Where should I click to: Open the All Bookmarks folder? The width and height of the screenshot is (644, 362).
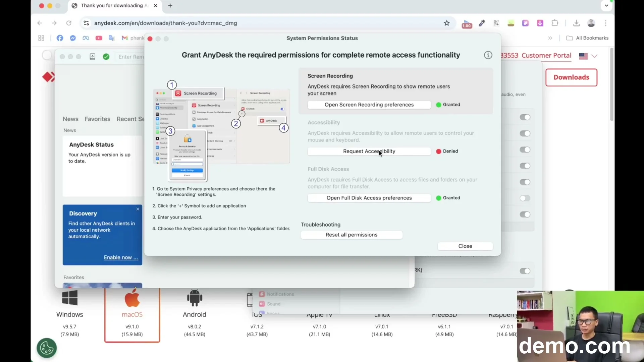point(587,38)
